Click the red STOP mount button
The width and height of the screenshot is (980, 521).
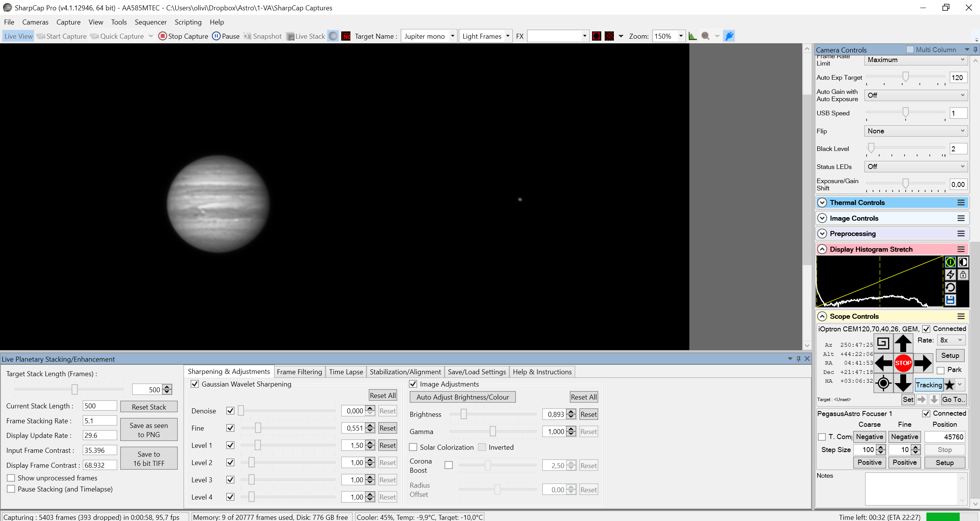pyautogui.click(x=903, y=363)
